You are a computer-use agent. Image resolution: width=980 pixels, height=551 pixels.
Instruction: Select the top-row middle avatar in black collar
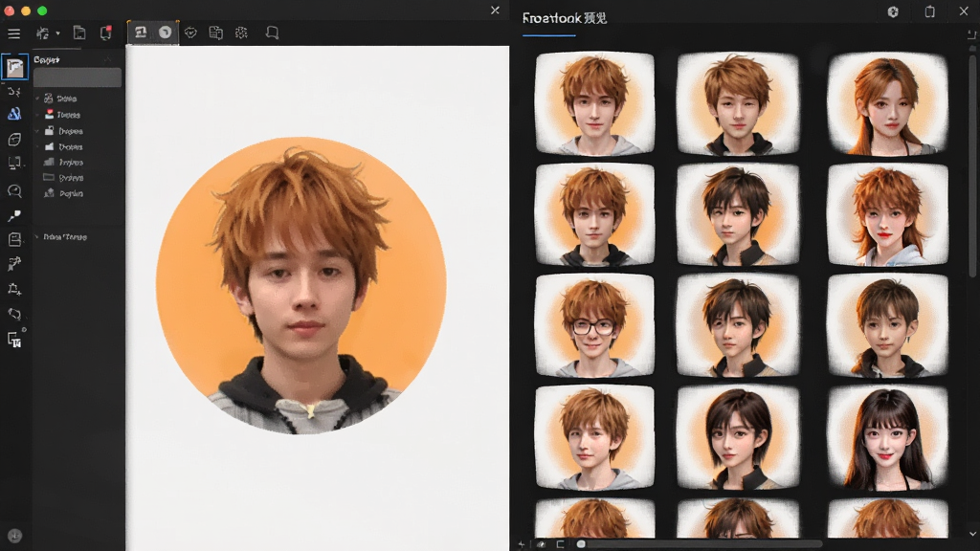click(738, 103)
